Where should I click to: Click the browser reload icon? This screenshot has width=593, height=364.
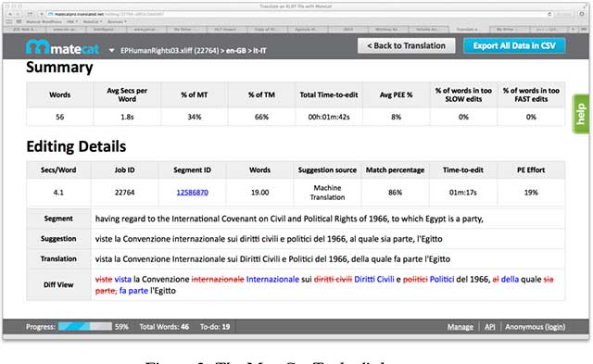[x=549, y=14]
